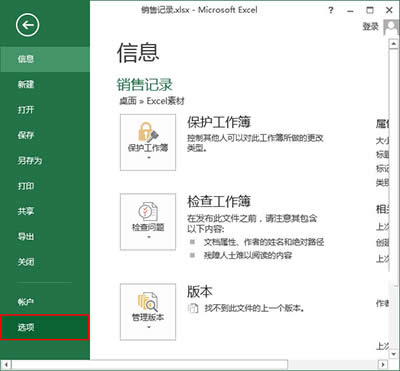Select 保存 in the sidebar

click(x=45, y=135)
